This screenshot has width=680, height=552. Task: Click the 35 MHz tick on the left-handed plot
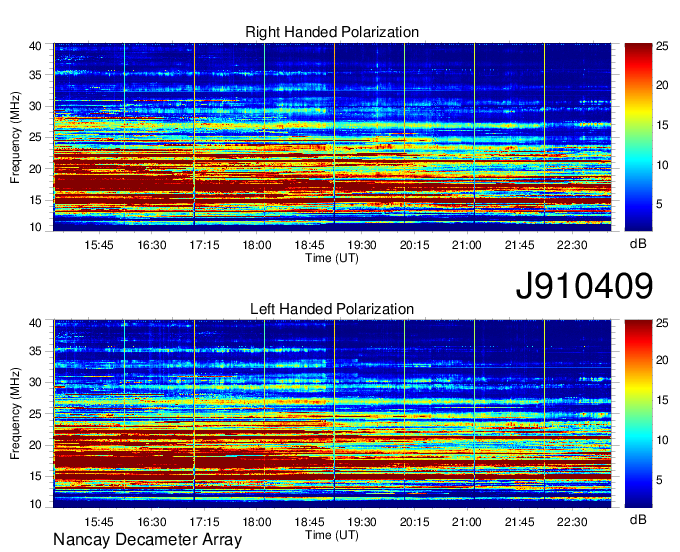[35, 351]
